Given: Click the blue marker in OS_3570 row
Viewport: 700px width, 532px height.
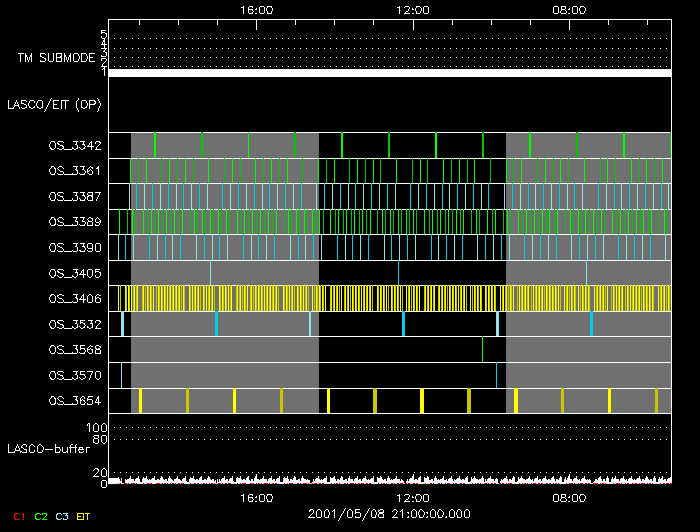Looking at the screenshot, I should [497, 375].
